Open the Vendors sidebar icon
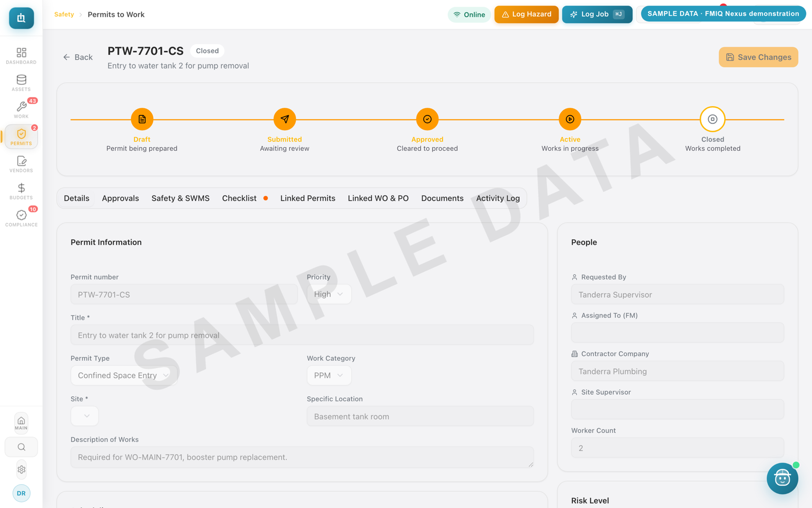This screenshot has height=508, width=812. click(x=21, y=164)
